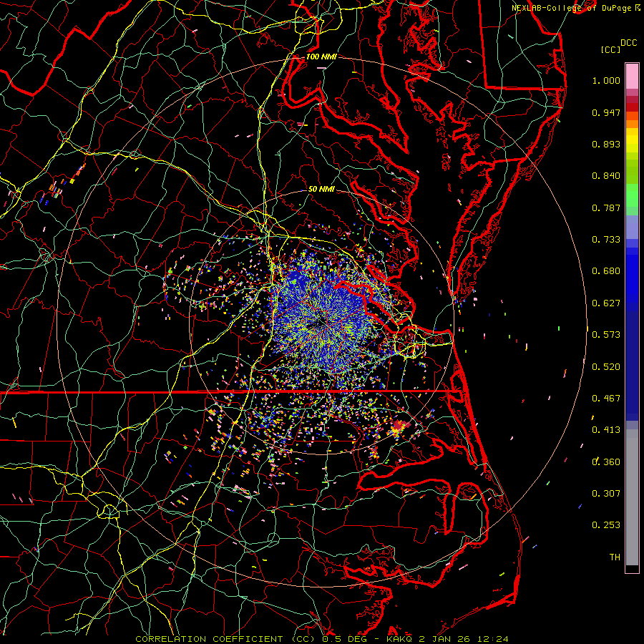The width and height of the screenshot is (644, 644).
Task: Click the pink color band at the top of the scale
Action: pos(632,76)
